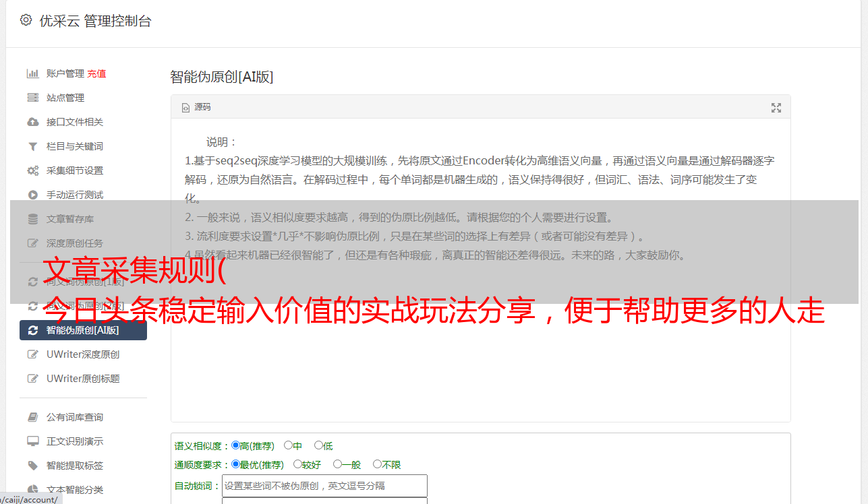Open 采集细节设置 in the sidebar
The height and width of the screenshot is (504, 868).
click(75, 170)
